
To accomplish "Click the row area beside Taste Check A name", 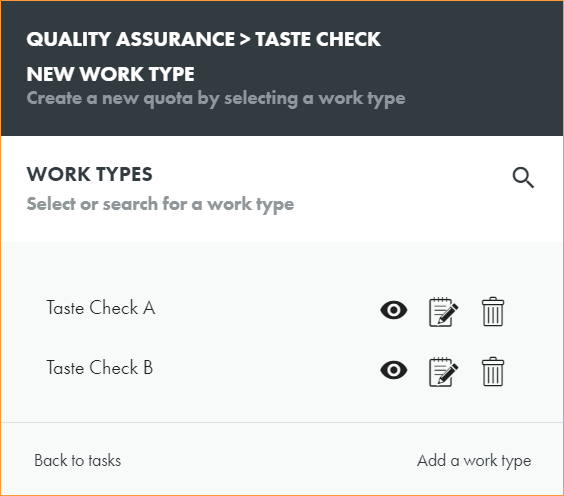I will pos(266,309).
